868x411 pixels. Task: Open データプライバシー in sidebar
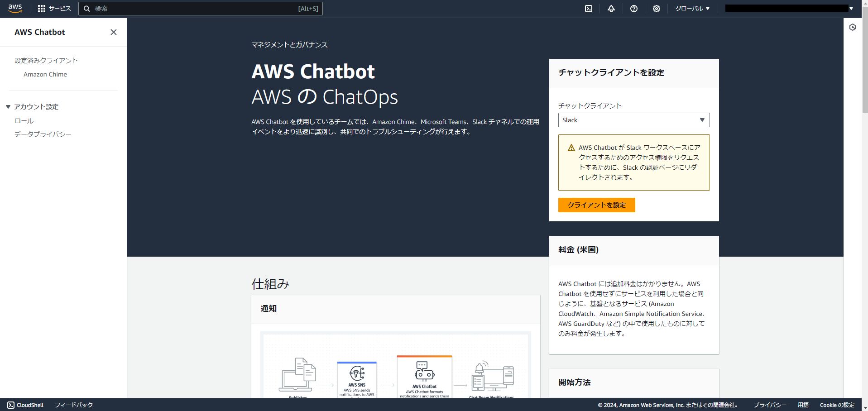click(43, 134)
